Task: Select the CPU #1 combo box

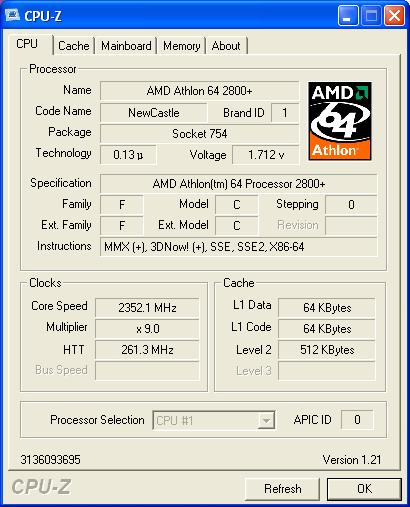Action: (x=214, y=420)
